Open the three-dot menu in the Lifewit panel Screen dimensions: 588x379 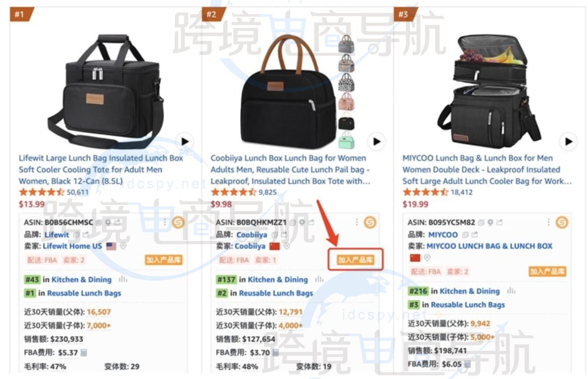click(x=165, y=223)
